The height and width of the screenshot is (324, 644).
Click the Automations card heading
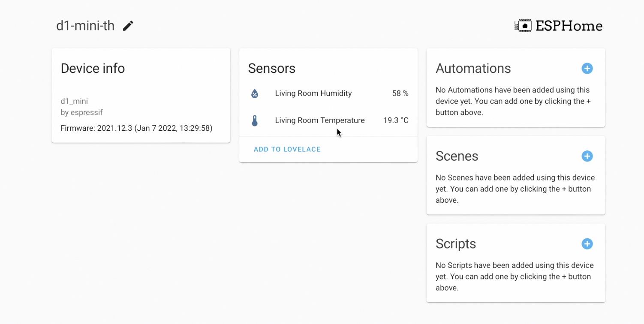[473, 69]
